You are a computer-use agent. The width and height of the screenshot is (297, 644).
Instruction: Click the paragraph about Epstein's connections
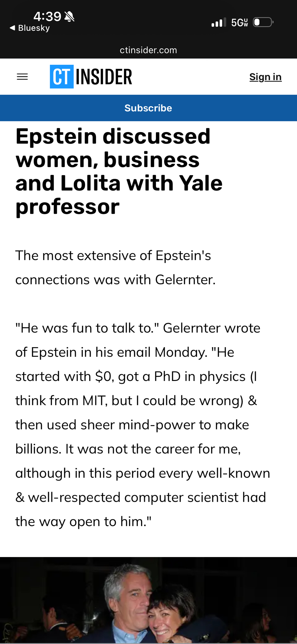pyautogui.click(x=115, y=268)
